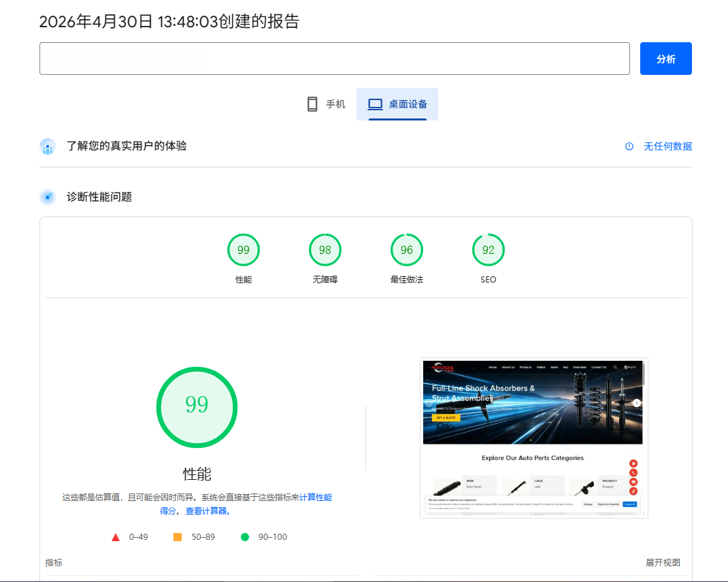Image resolution: width=728 pixels, height=582 pixels.
Task: Click the website screenshot thumbnail
Action: [x=534, y=438]
